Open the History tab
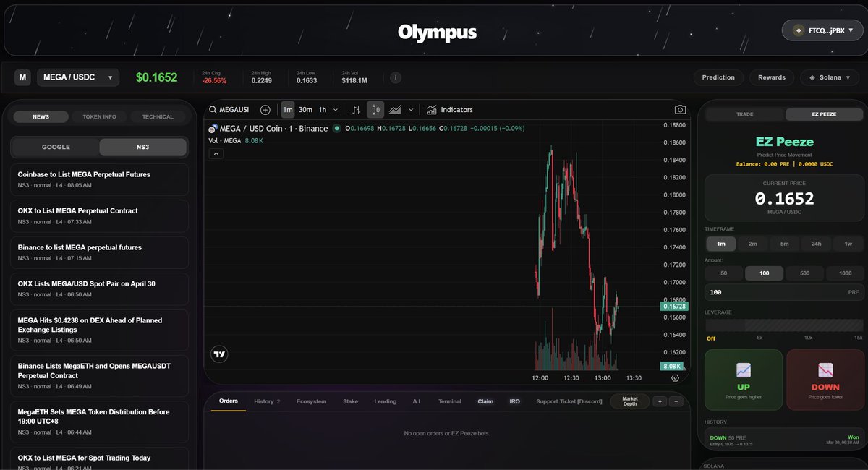This screenshot has width=868, height=470. click(266, 401)
